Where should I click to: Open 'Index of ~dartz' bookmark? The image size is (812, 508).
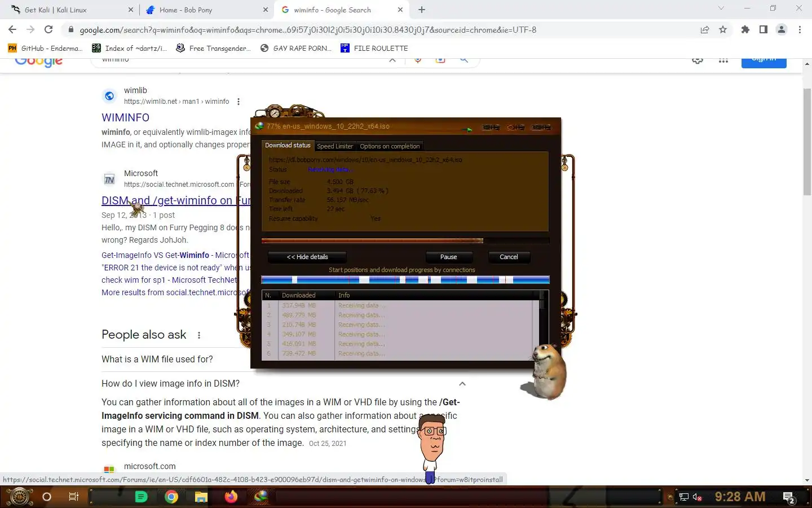click(x=129, y=48)
